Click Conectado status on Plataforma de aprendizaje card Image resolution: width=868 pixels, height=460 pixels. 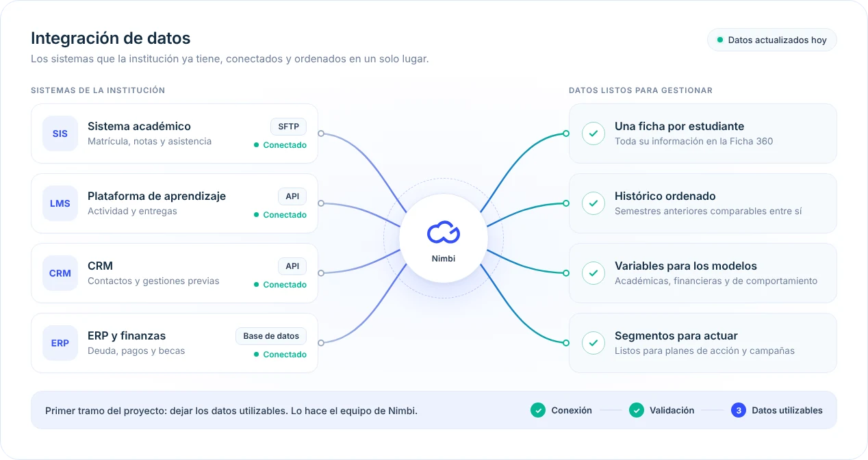click(280, 215)
